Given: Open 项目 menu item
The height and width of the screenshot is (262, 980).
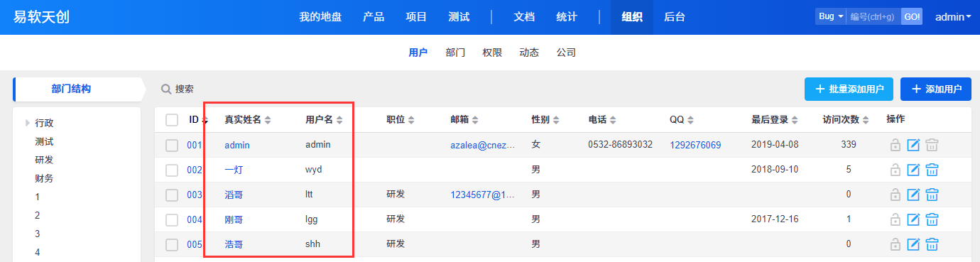Looking at the screenshot, I should pos(416,17).
